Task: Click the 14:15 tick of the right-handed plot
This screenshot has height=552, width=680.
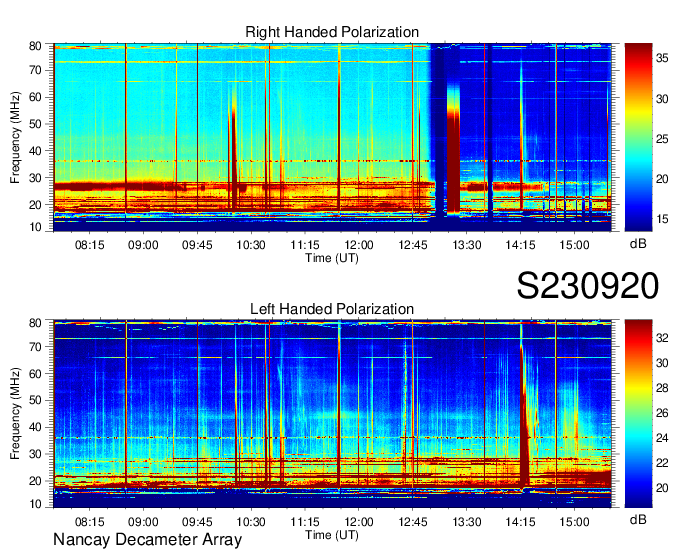Action: pyautogui.click(x=520, y=245)
